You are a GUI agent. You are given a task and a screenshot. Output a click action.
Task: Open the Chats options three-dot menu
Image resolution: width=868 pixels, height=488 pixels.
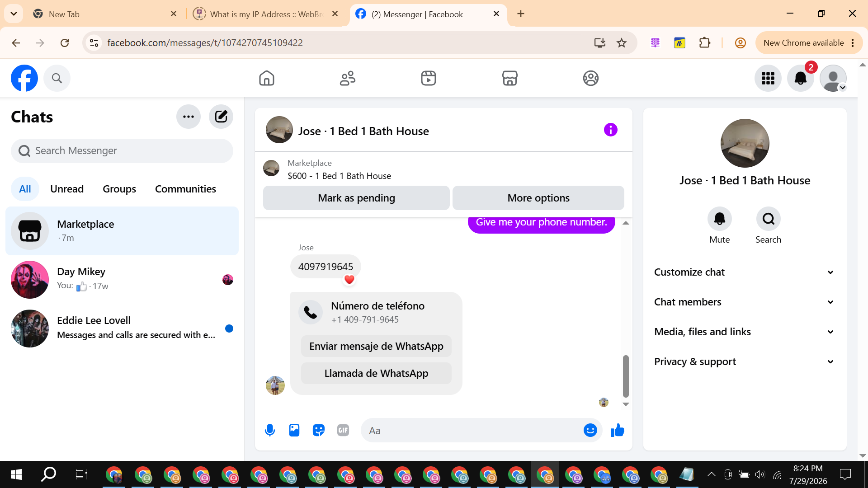click(x=189, y=117)
